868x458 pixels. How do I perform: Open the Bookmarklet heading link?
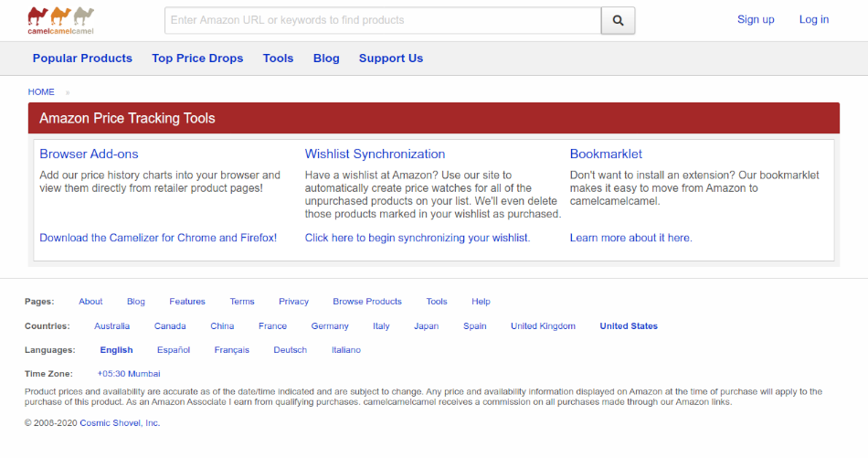[606, 154]
